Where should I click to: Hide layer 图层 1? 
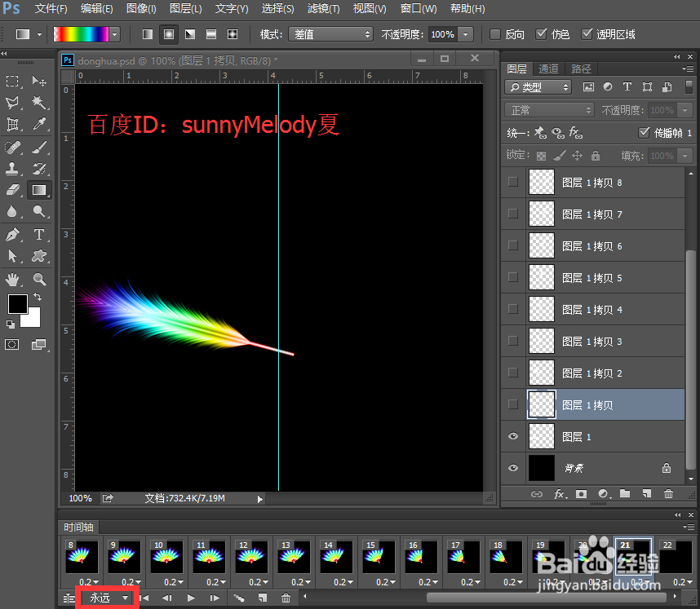[513, 436]
